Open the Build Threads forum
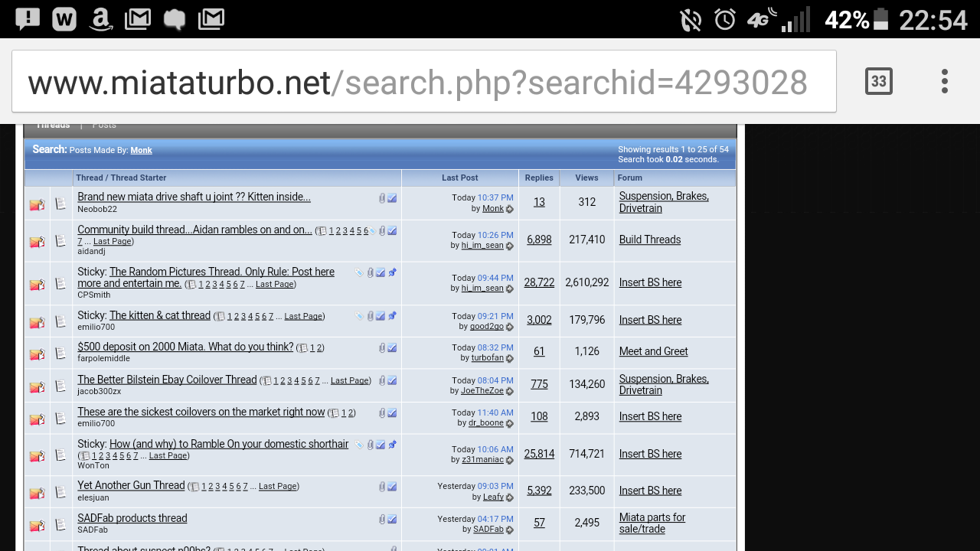980x551 pixels. pyautogui.click(x=650, y=240)
